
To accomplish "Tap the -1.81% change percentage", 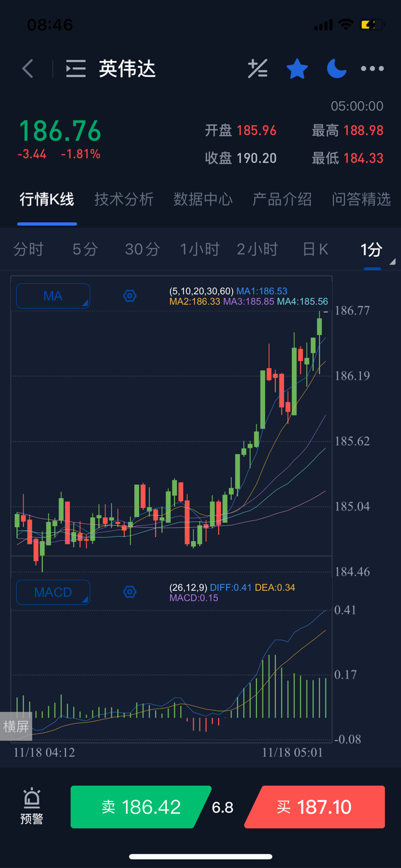I will (80, 154).
